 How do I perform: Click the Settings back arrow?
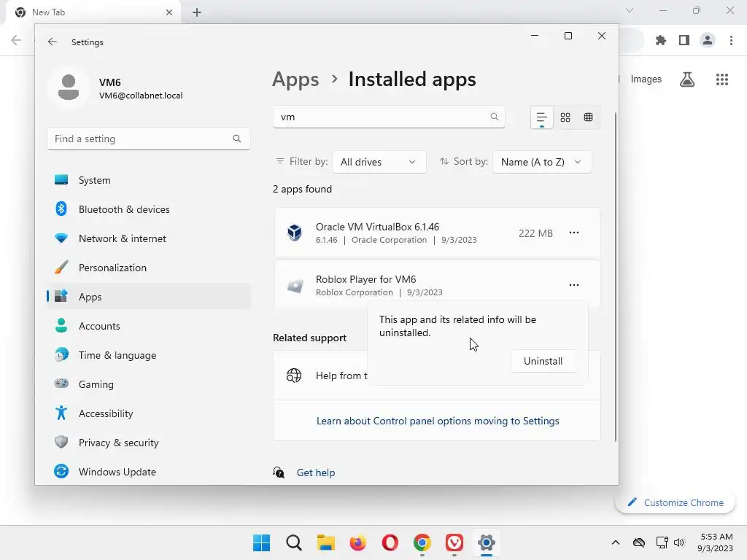53,42
